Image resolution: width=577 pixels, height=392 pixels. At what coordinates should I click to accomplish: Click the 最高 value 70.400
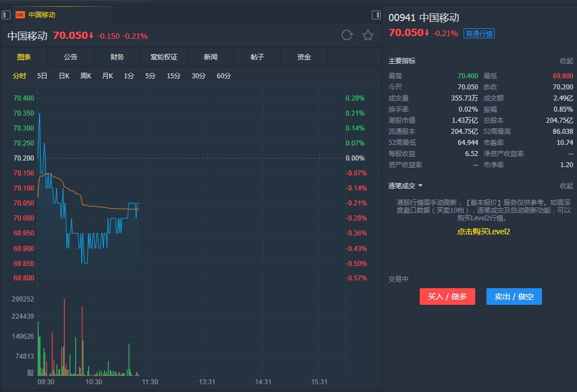tap(467, 76)
